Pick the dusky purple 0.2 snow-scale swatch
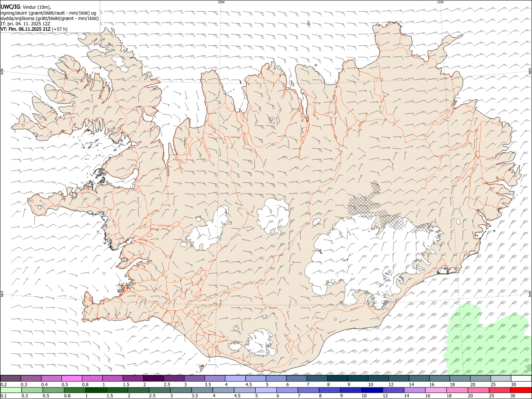The width and height of the screenshot is (532, 399). point(11,379)
